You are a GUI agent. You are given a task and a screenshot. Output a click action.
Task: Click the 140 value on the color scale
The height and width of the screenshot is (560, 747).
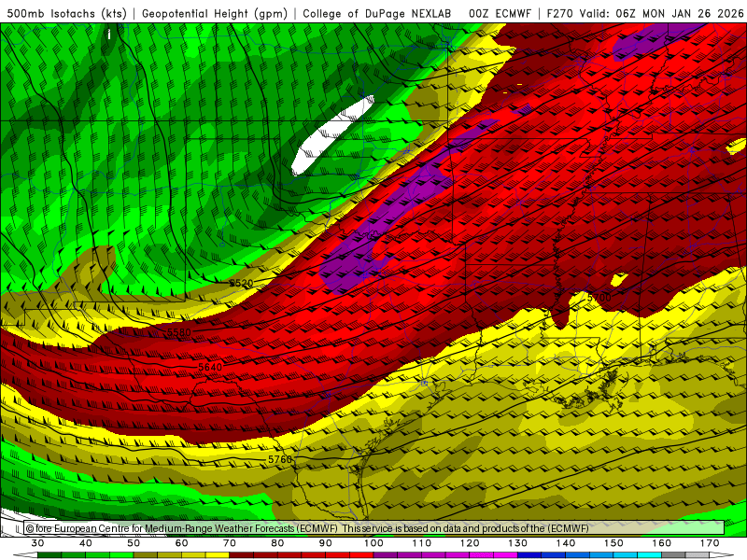click(566, 543)
